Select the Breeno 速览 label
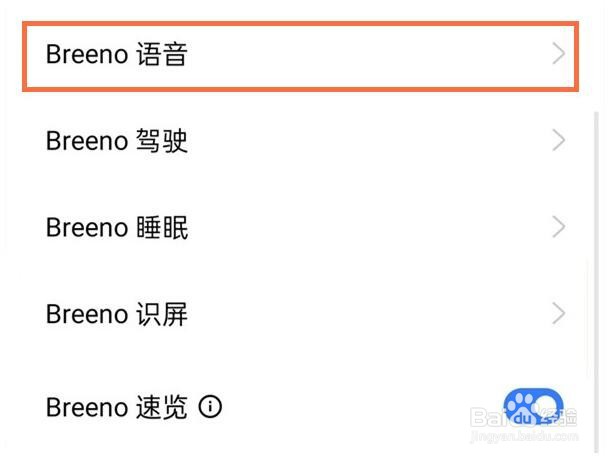This screenshot has height=458, width=613. coord(117,407)
